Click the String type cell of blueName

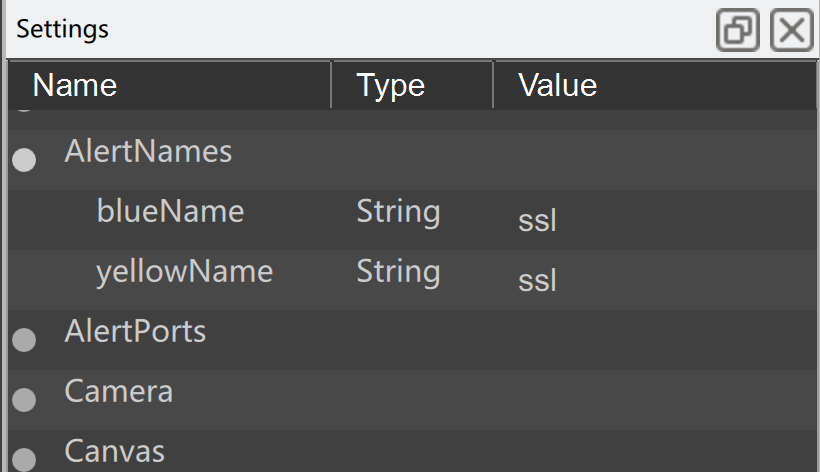[x=398, y=212]
